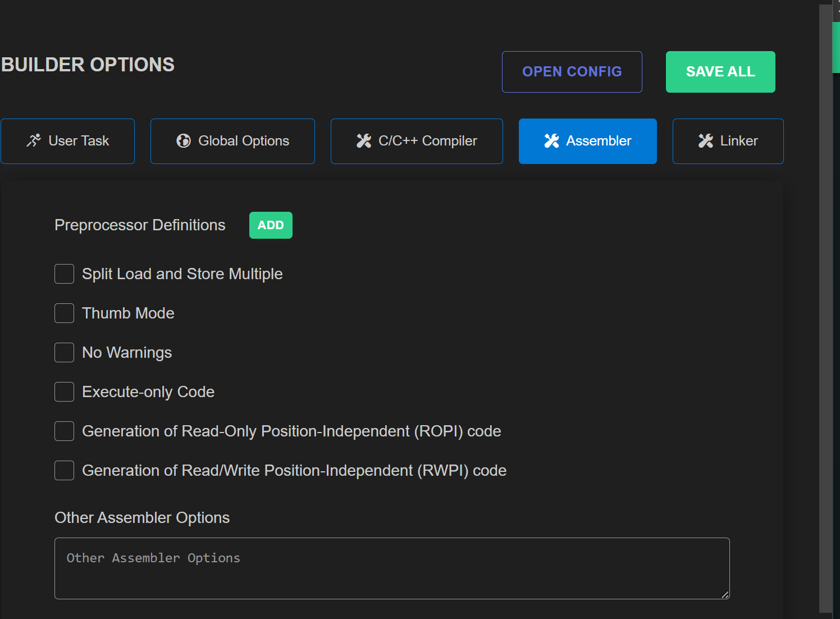This screenshot has height=619, width=840.
Task: Click the Other Assembler Options heading
Action: pos(142,518)
